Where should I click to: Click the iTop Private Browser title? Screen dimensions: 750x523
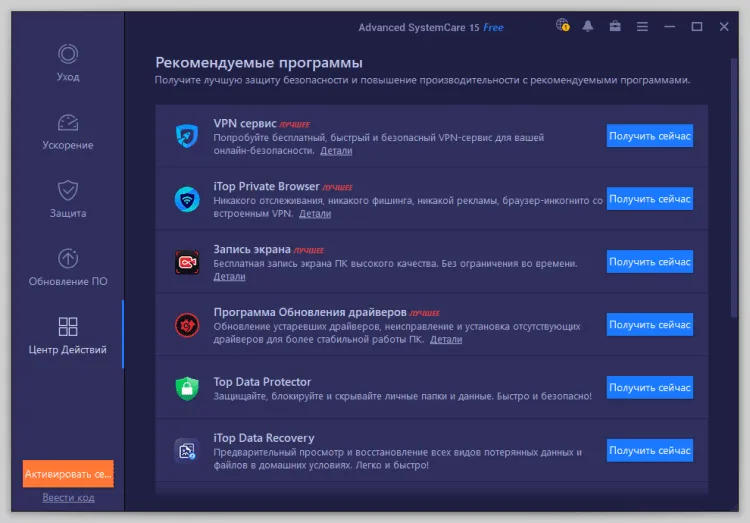266,186
